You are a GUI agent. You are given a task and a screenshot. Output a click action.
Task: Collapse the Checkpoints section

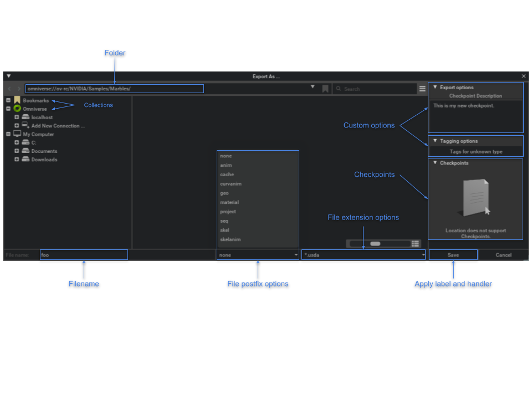coord(435,163)
